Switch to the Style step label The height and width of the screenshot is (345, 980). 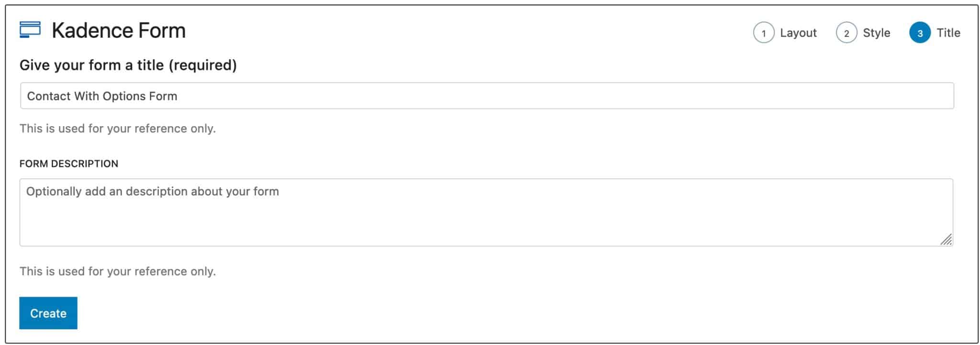(x=876, y=33)
